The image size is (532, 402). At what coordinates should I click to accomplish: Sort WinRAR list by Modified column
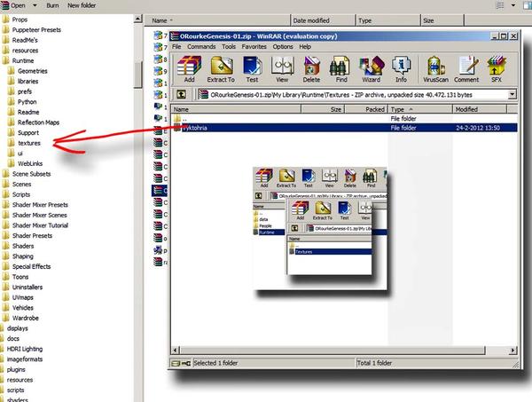[480, 109]
